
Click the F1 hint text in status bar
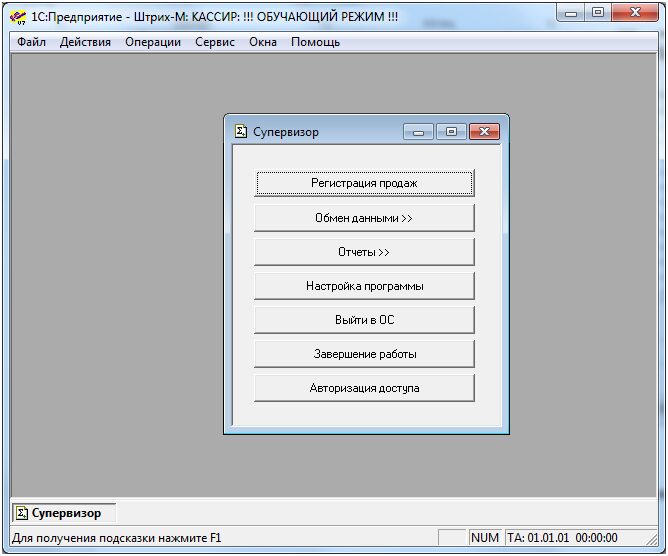pyautogui.click(x=116, y=538)
